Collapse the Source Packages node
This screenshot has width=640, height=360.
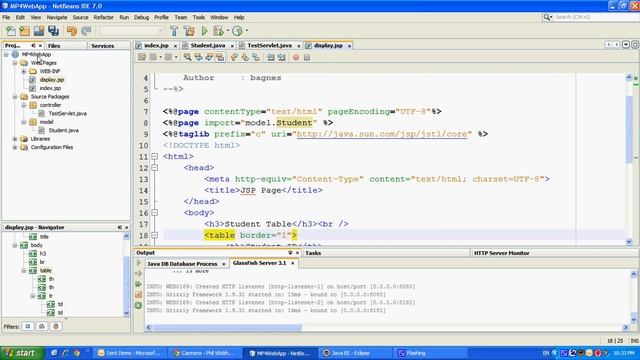(x=15, y=97)
